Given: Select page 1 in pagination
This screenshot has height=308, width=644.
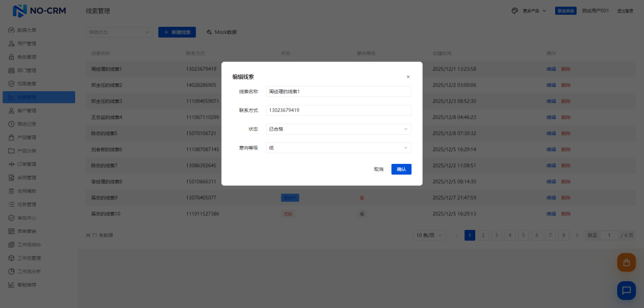Looking at the screenshot, I should [x=470, y=235].
